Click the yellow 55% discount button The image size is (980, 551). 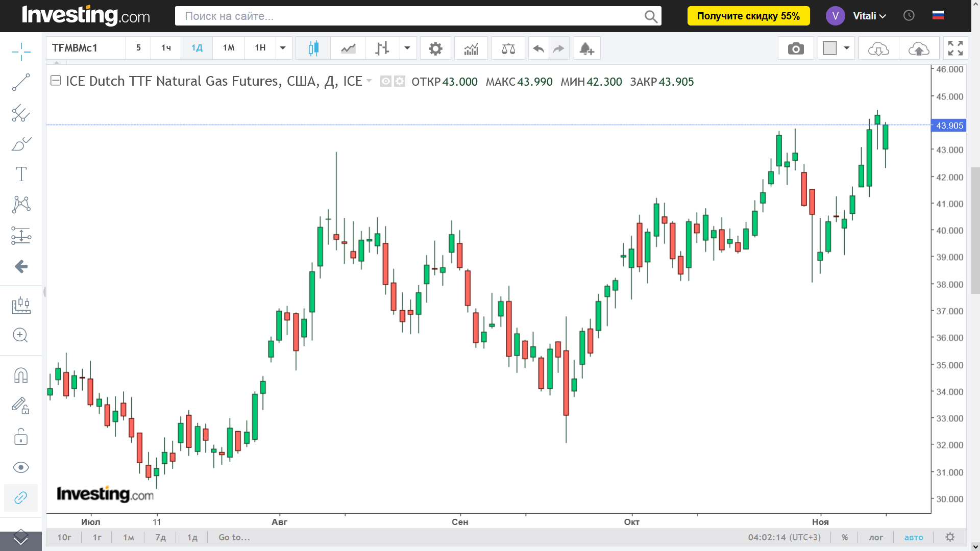pos(748,16)
